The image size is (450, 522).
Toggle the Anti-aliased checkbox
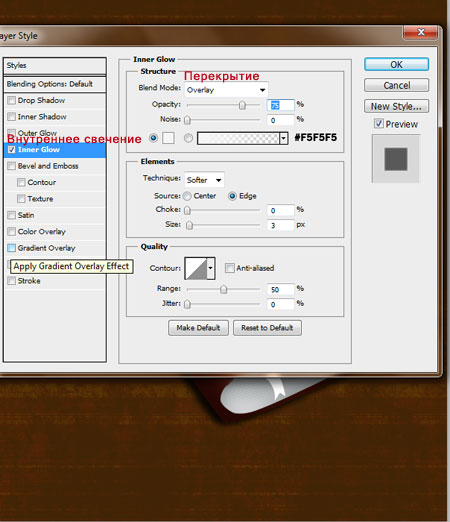[x=230, y=268]
